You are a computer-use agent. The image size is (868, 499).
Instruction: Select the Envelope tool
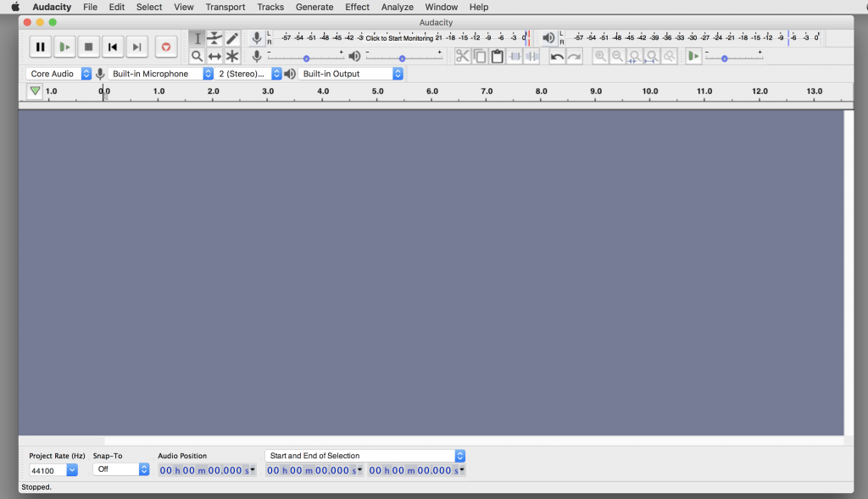[214, 38]
